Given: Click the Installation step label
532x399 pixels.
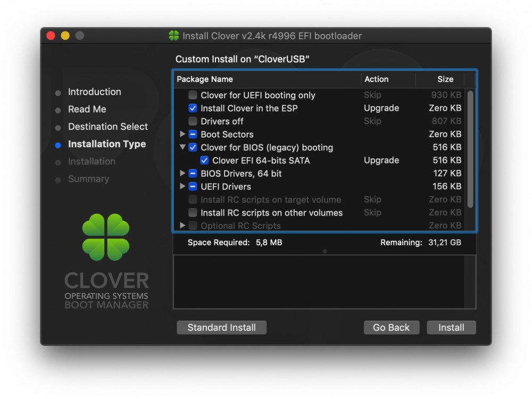Looking at the screenshot, I should click(x=92, y=162).
